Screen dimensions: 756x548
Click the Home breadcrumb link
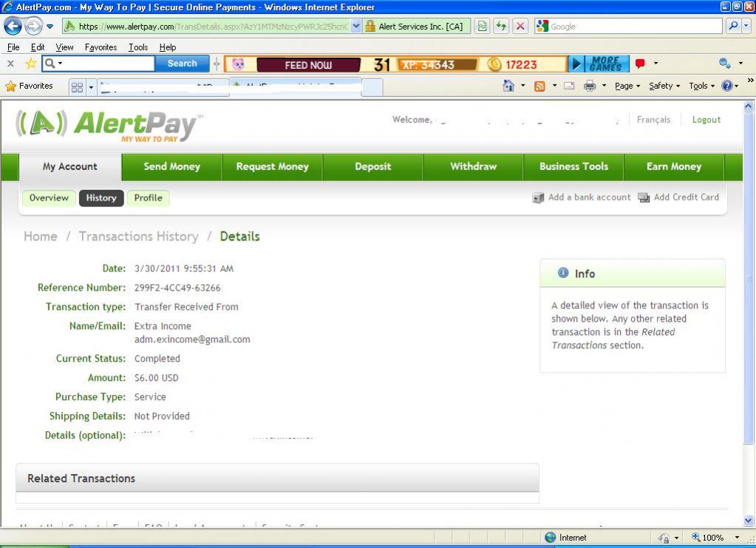(x=41, y=237)
